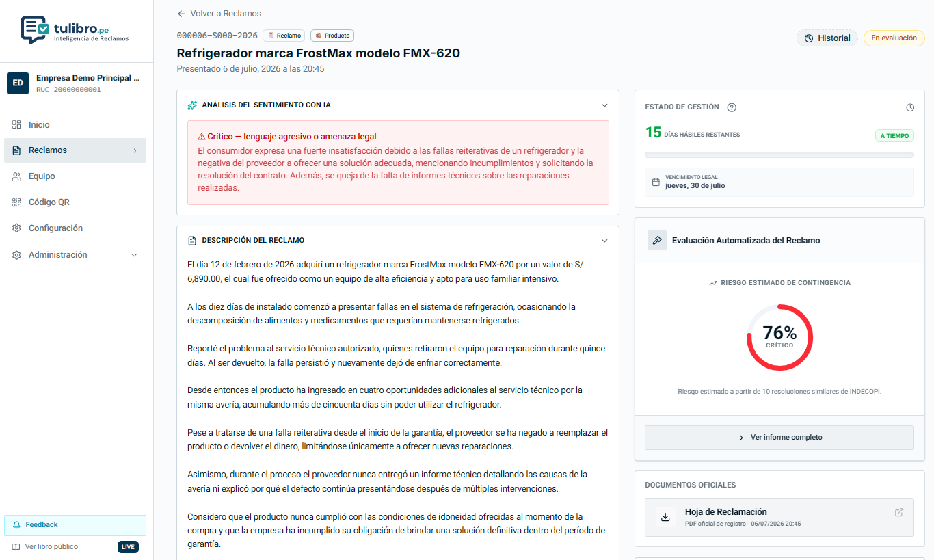The width and height of the screenshot is (934, 560).
Task: Click the LIVE badge
Action: pyautogui.click(x=128, y=547)
